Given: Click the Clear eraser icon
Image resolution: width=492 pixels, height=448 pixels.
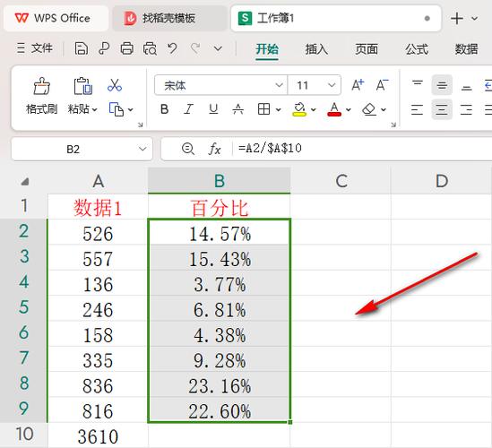Looking at the screenshot, I should [x=369, y=109].
